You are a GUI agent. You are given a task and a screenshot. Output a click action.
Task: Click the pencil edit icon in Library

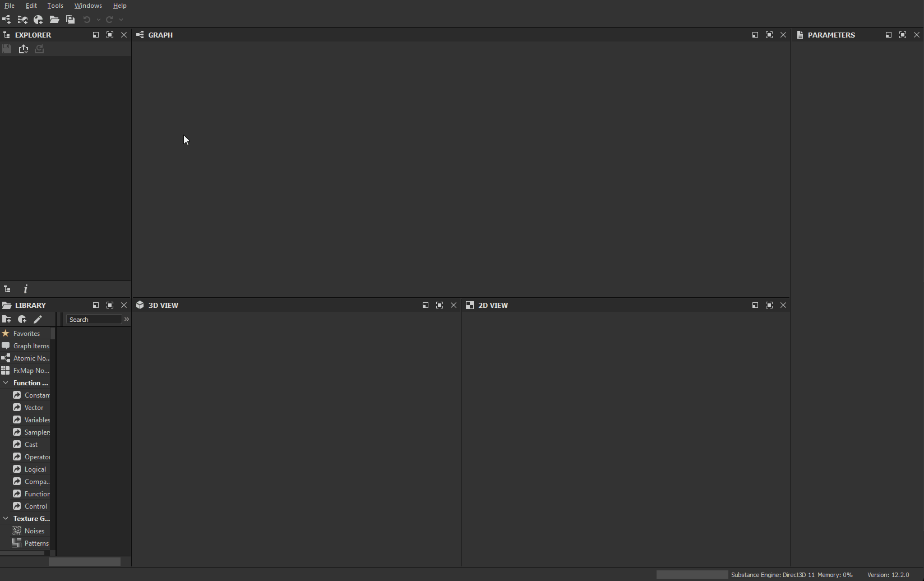(x=38, y=319)
